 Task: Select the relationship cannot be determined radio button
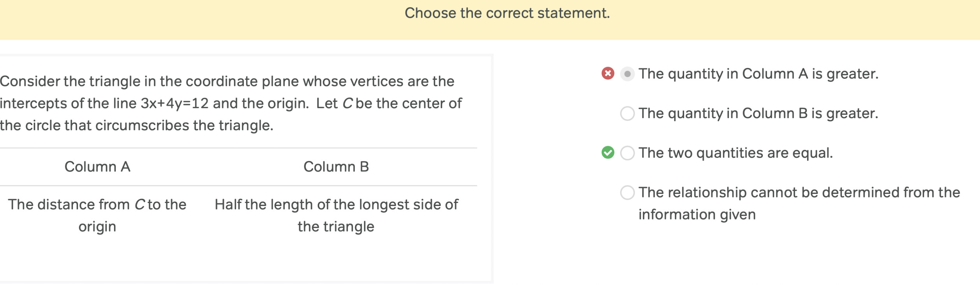coord(627,192)
